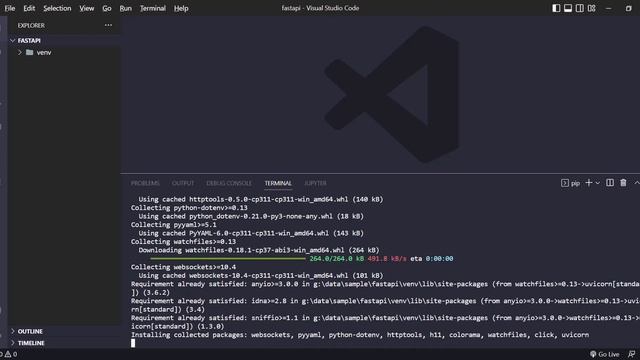
Task: Click 'Using cached python_dotenv-0.21.0' terminal line
Action: point(251,216)
